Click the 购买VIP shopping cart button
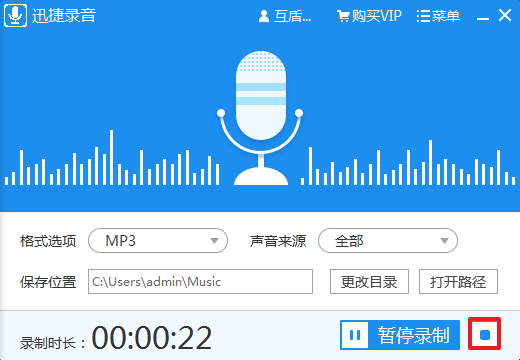 [x=369, y=16]
